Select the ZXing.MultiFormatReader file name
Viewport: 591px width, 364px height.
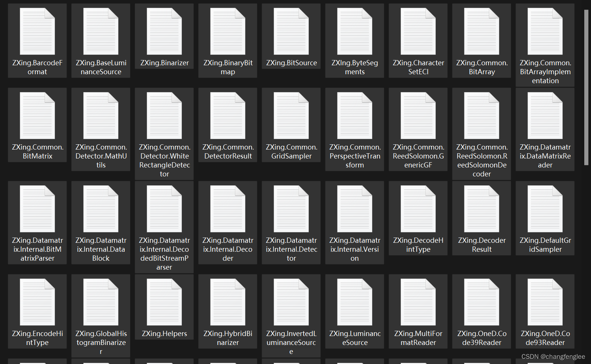point(418,338)
